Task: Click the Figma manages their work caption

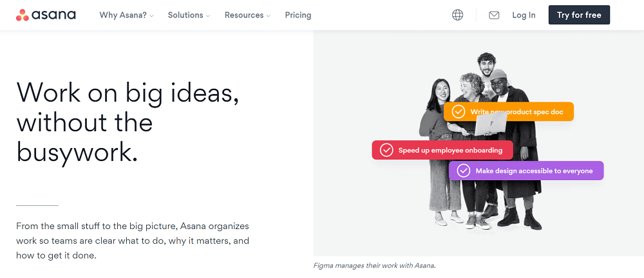Action: [374, 265]
